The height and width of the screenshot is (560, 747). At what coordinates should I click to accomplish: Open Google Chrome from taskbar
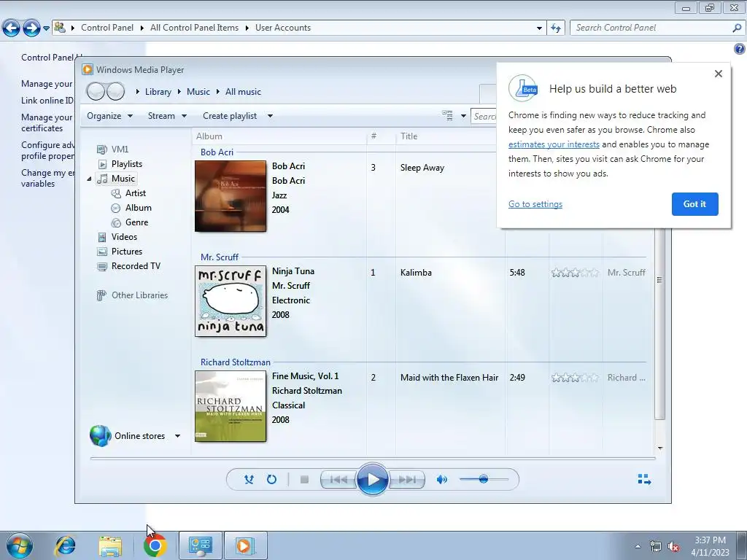[x=155, y=545]
